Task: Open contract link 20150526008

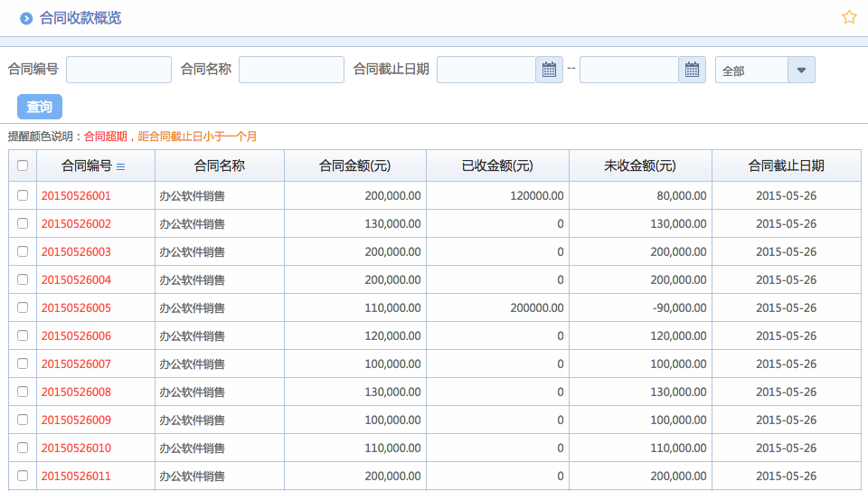Action: [76, 392]
